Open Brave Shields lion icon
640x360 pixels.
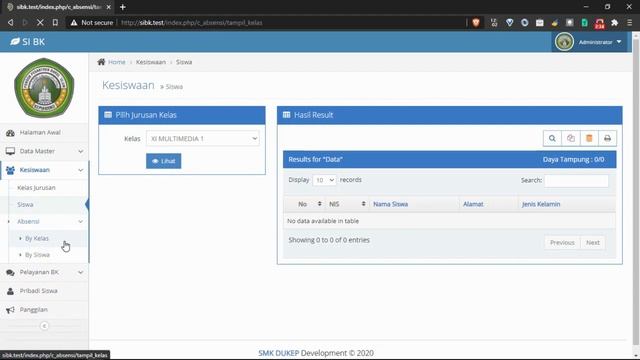click(476, 23)
